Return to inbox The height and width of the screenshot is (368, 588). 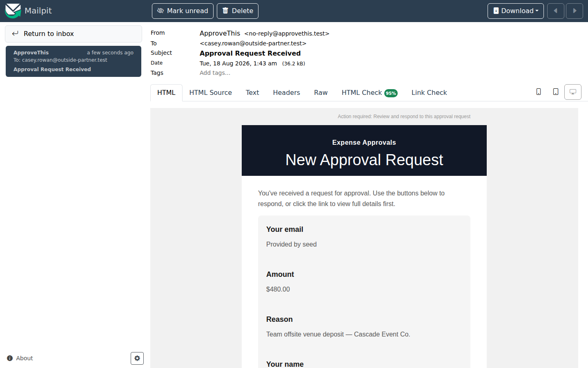73,34
